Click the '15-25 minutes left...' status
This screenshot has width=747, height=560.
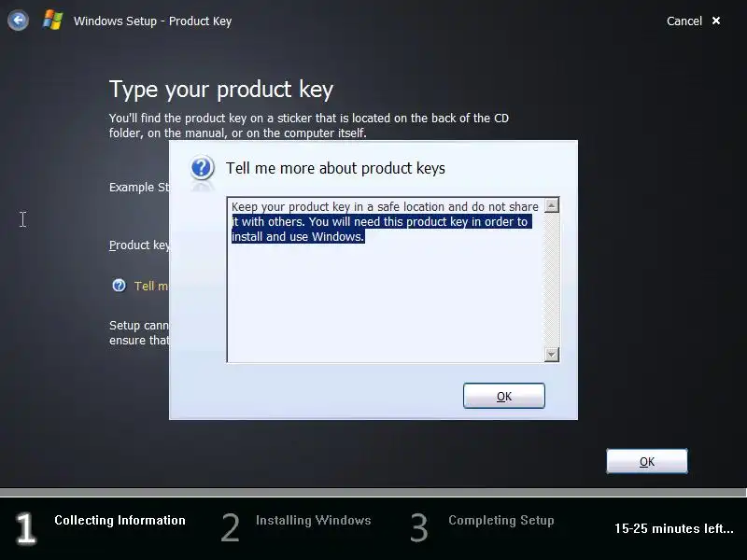[673, 528]
